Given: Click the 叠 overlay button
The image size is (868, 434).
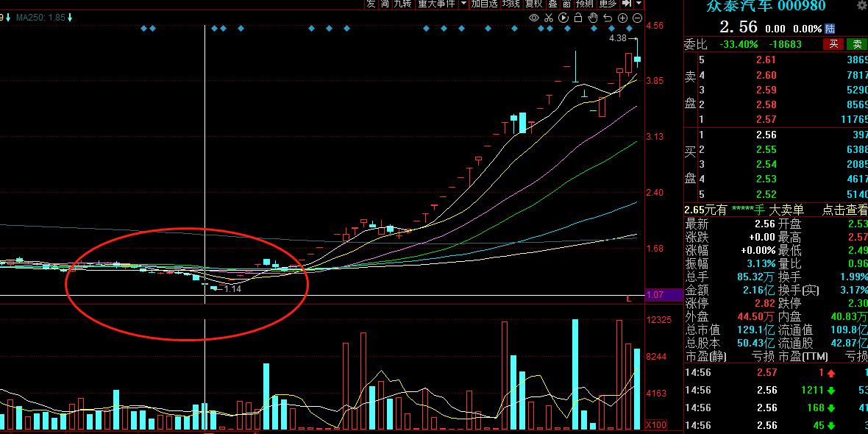Looking at the screenshot, I should 552,4.
